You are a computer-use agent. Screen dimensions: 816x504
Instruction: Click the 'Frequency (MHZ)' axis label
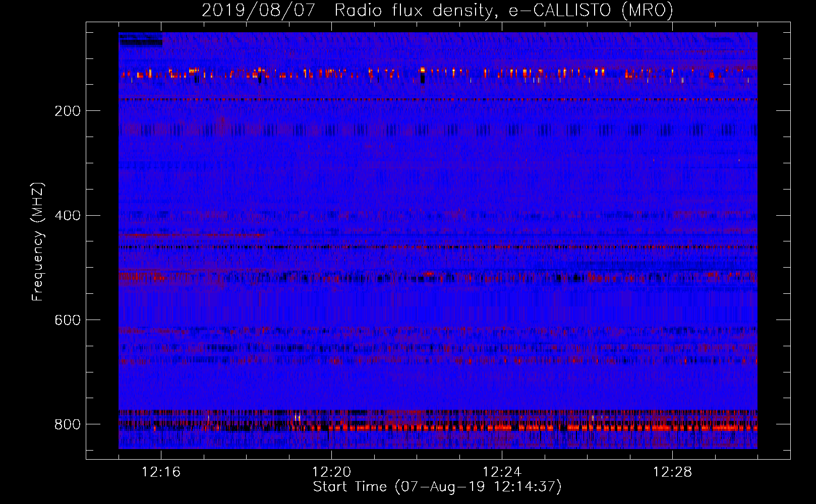[x=38, y=242]
